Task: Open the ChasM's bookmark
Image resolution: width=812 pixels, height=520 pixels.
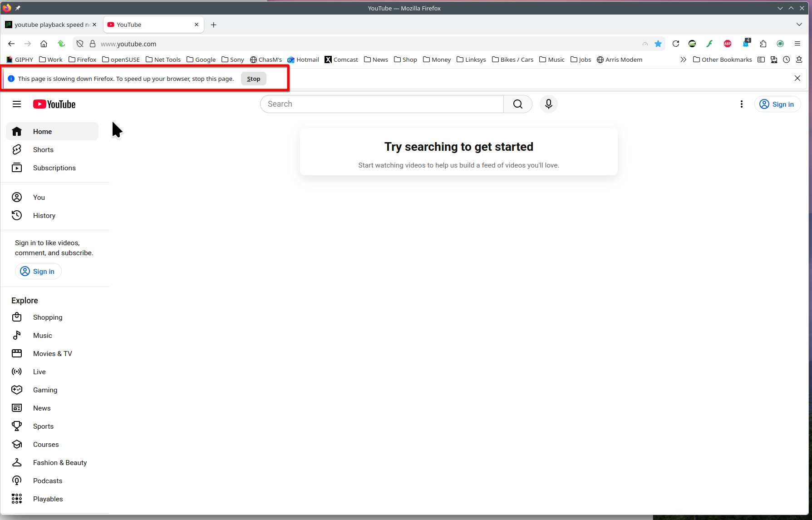Action: [266, 59]
